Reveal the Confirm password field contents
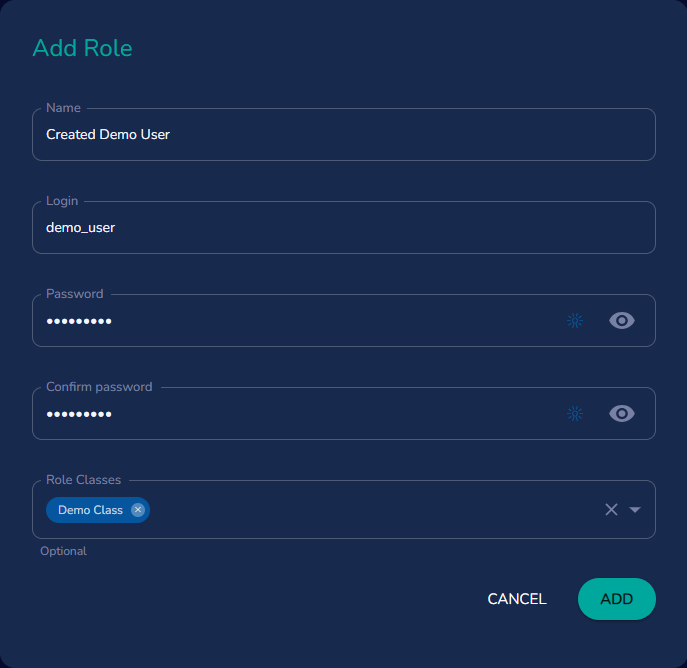Image resolution: width=687 pixels, height=668 pixels. 622,414
